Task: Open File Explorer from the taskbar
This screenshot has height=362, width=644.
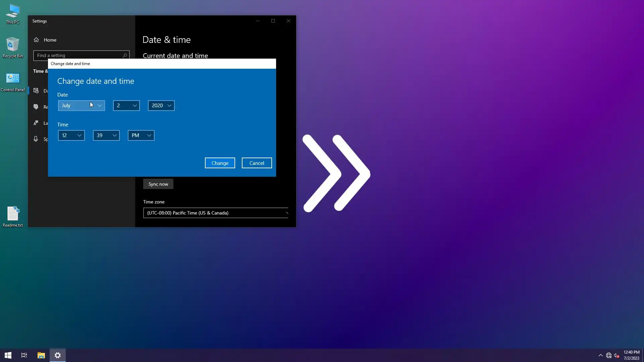Action: pos(41,355)
